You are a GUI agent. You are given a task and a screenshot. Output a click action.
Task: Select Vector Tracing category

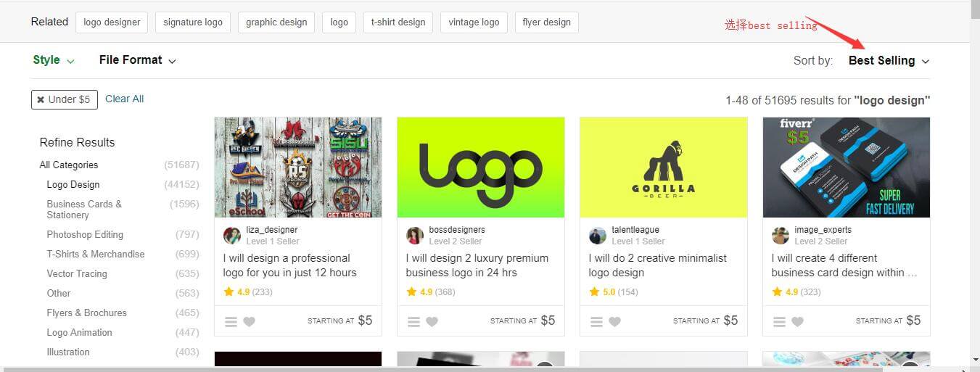point(77,273)
